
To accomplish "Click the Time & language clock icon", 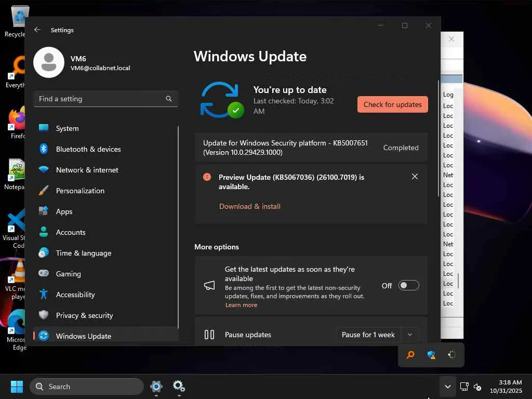I will pyautogui.click(x=44, y=253).
